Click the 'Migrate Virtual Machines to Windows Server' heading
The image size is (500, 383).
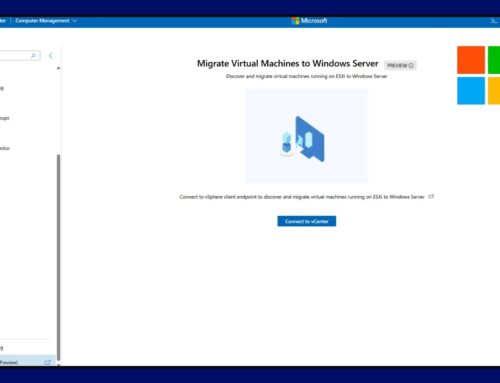[288, 63]
